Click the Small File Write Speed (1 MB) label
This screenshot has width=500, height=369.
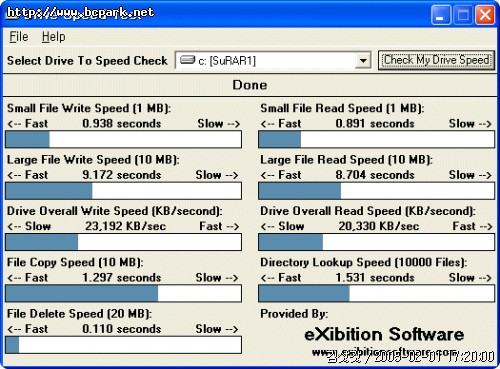click(x=89, y=108)
